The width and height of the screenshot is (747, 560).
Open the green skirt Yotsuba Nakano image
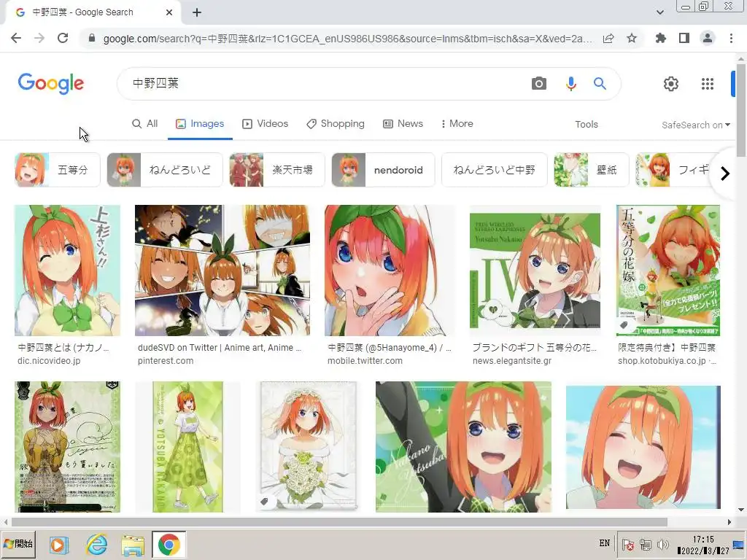[187, 447]
